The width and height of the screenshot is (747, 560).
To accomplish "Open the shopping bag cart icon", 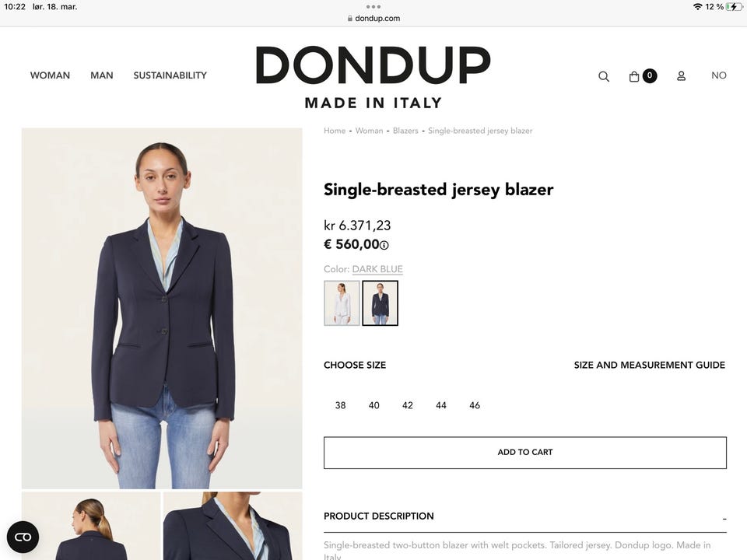I will point(634,76).
